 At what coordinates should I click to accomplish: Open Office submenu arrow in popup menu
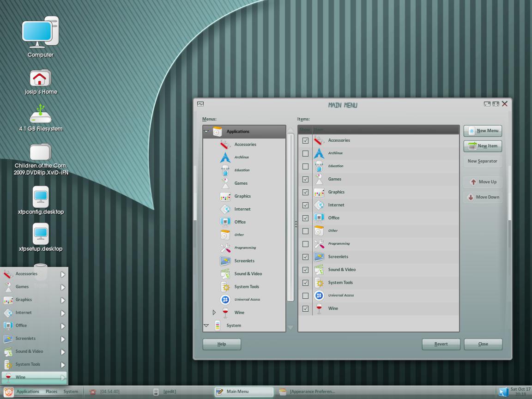tap(63, 326)
